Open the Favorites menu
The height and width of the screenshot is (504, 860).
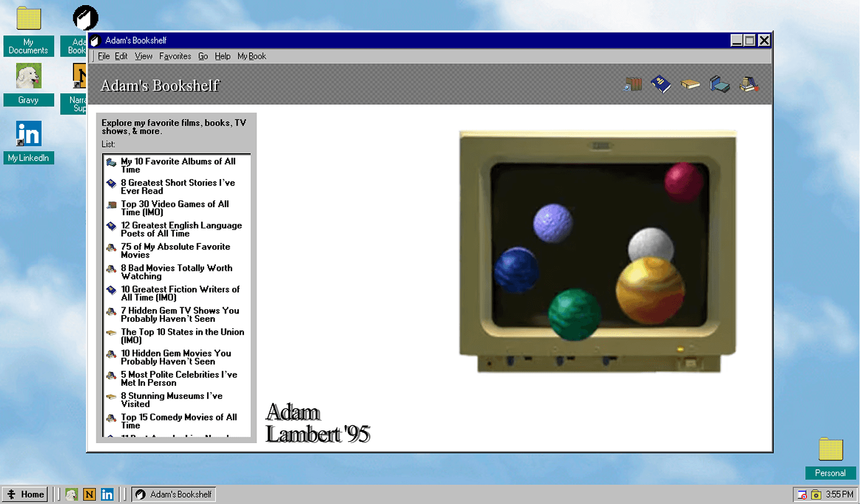pos(175,56)
